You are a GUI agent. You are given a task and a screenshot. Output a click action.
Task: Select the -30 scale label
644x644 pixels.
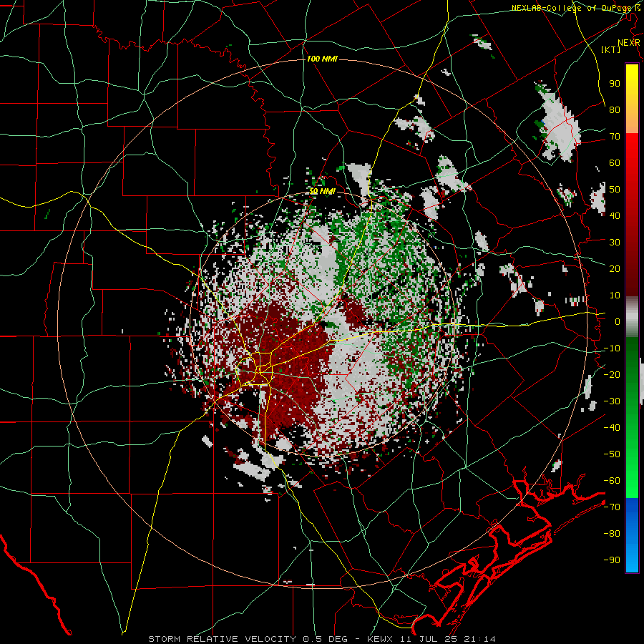pos(612,401)
